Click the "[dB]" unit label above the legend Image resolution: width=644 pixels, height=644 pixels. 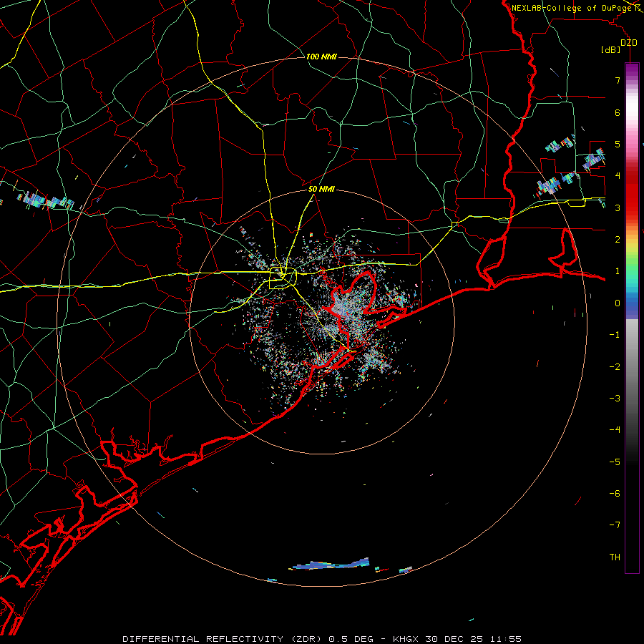(611, 49)
